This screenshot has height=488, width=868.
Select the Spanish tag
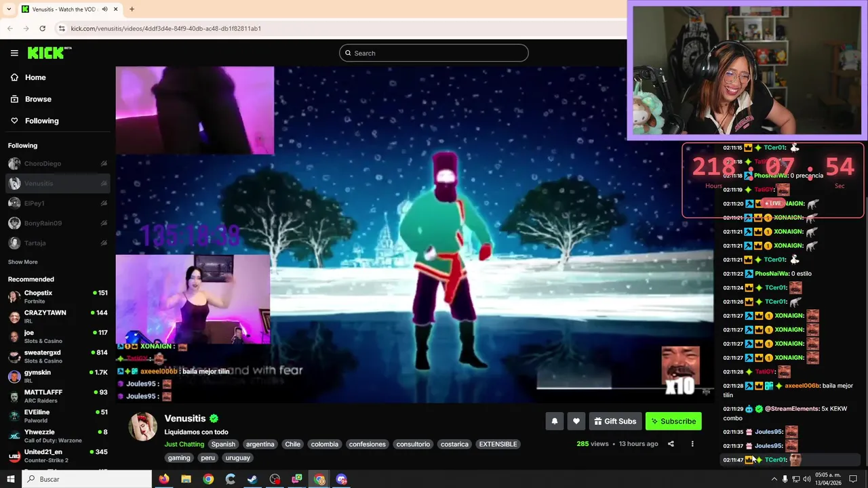[x=223, y=444]
